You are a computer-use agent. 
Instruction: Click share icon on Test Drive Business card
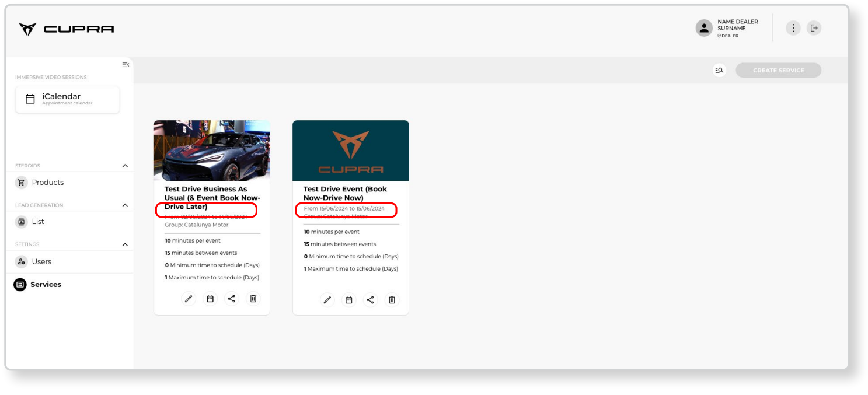232,299
